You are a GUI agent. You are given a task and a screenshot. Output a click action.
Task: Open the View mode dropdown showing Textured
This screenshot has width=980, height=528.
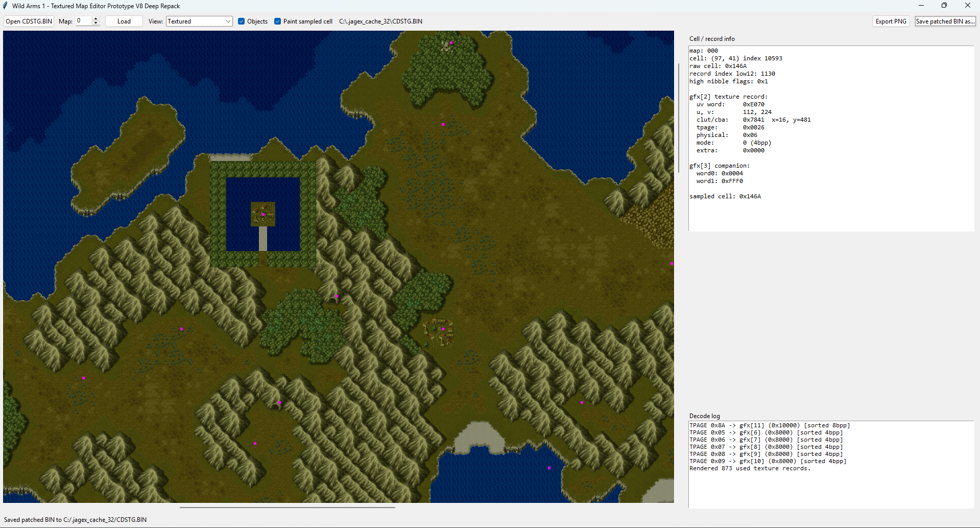point(199,21)
